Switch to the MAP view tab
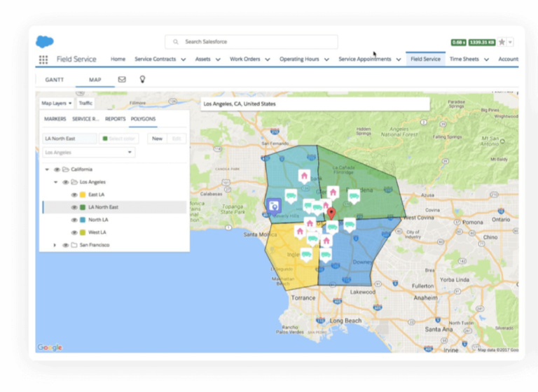538x392 pixels. point(95,80)
